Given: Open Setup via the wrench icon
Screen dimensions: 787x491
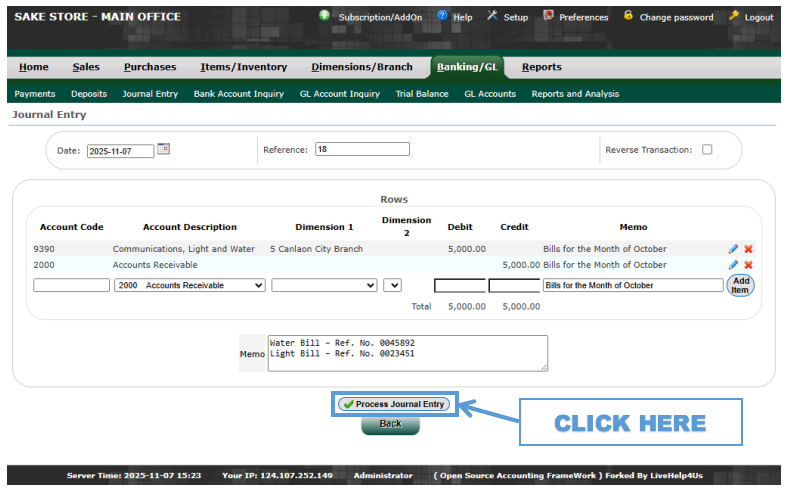Looking at the screenshot, I should click(492, 16).
